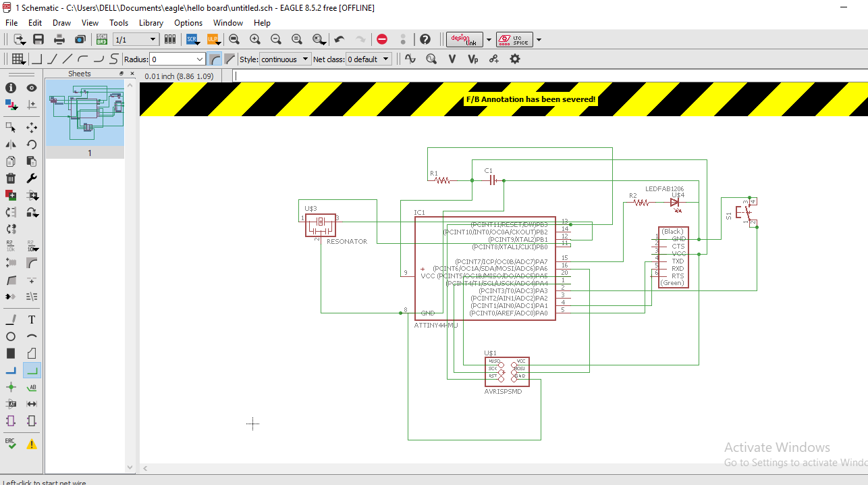Image resolution: width=868 pixels, height=485 pixels.
Task: Select the Change wrench tool
Action: point(32,178)
